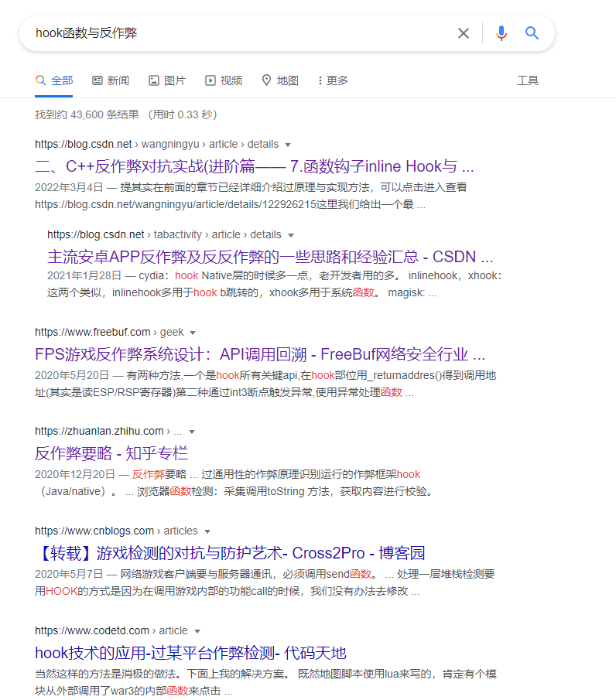Open result 主流安卓APP反作弊及反反作弊

270,257
